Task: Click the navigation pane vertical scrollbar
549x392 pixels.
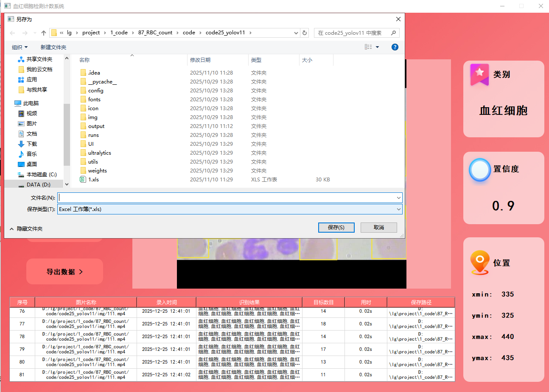Action: tap(67, 135)
